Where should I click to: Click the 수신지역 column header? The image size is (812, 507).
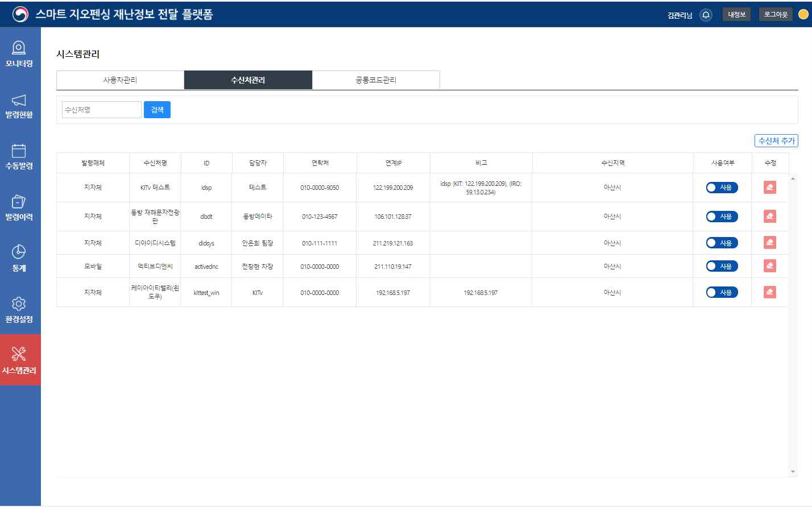(613, 163)
